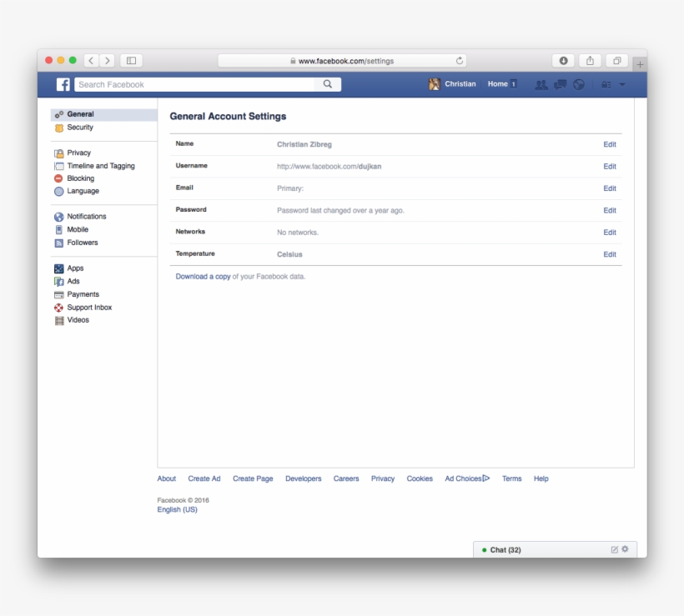Go to Home in the header
This screenshot has height=616, width=684.
(x=497, y=83)
